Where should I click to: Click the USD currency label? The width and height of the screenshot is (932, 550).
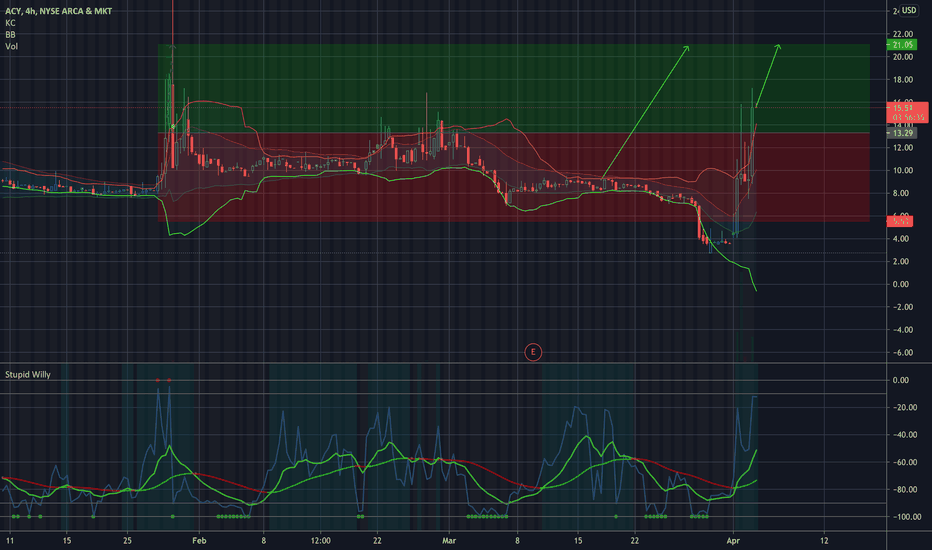909,10
